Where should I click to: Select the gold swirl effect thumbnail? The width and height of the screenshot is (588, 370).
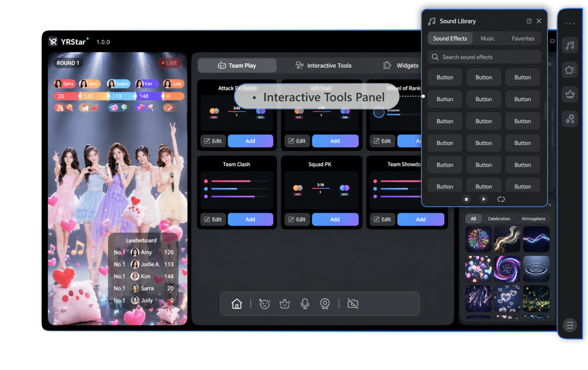pos(507,239)
